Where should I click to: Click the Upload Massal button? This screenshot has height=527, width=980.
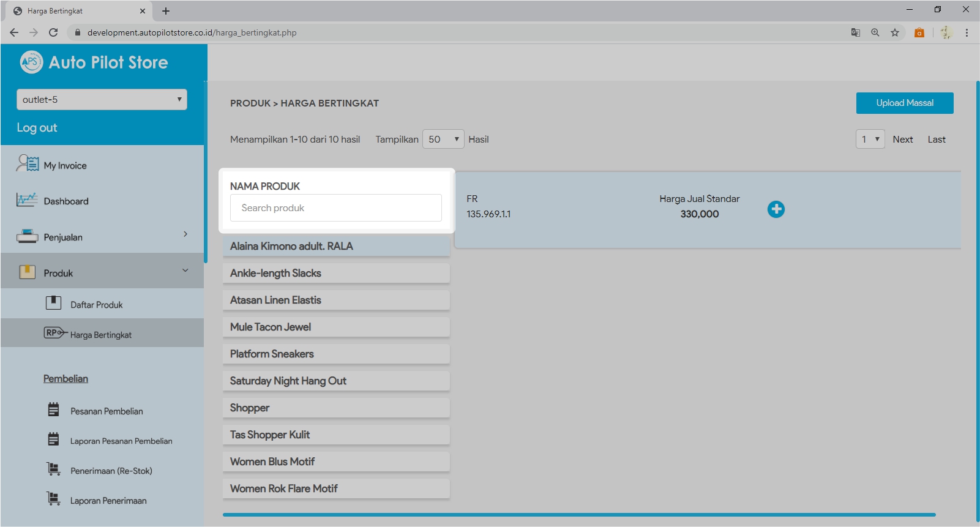tap(904, 103)
